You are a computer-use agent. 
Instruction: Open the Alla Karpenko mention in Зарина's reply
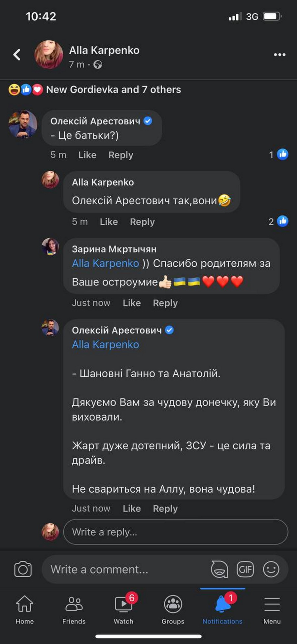pos(106,263)
